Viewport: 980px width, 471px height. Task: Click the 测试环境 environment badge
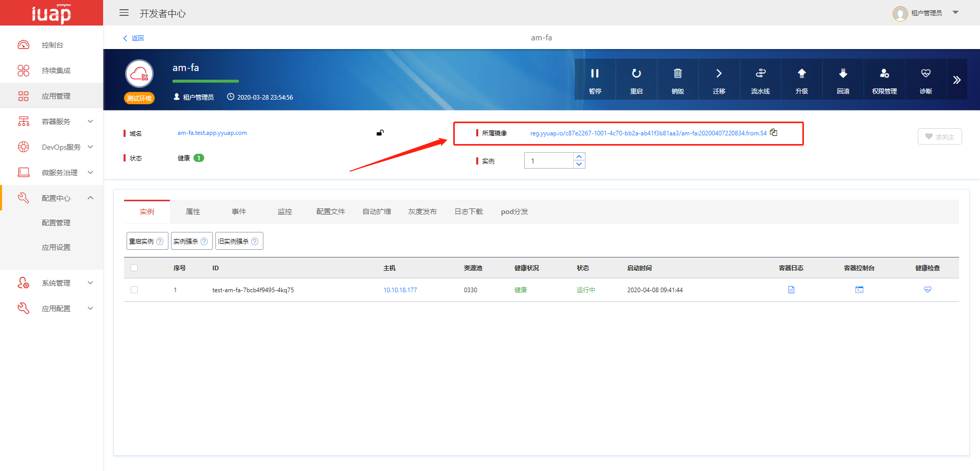point(139,98)
